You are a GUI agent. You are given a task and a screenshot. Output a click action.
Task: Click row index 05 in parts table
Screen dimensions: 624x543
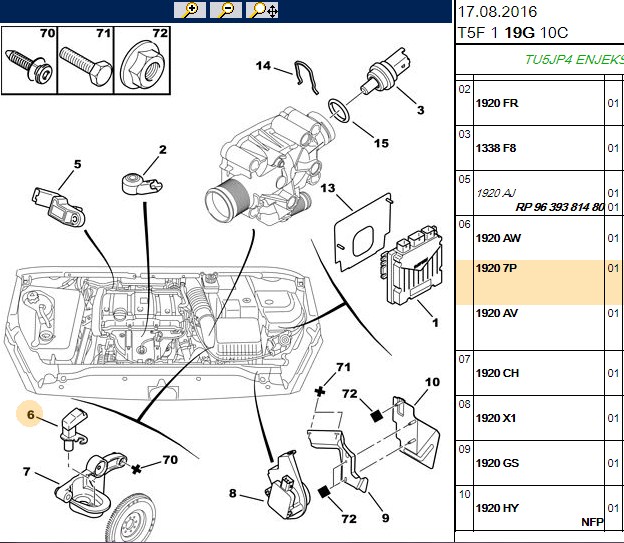pos(464,179)
